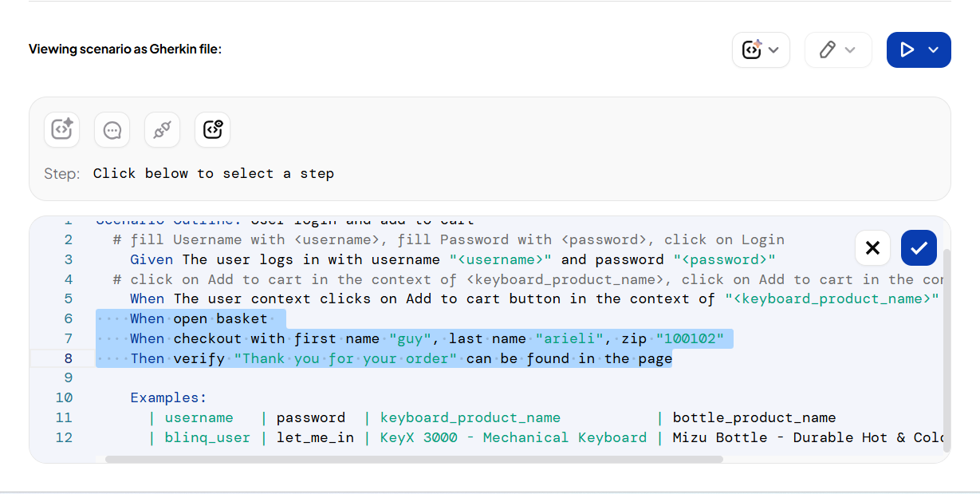The height and width of the screenshot is (494, 980).
Task: Click the AI code generate icon in step toolbar
Action: pos(62,129)
